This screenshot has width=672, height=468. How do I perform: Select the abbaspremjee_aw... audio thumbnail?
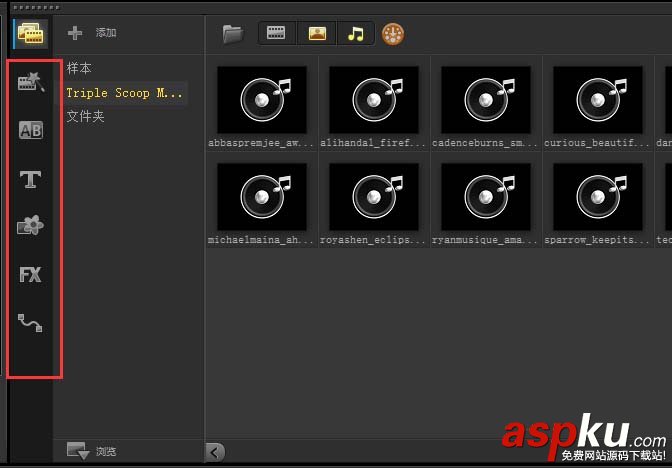click(x=262, y=100)
